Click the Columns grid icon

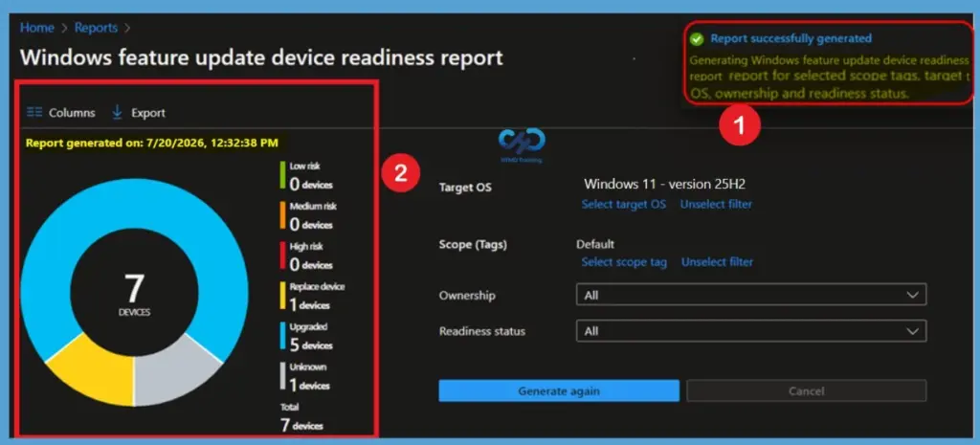34,113
